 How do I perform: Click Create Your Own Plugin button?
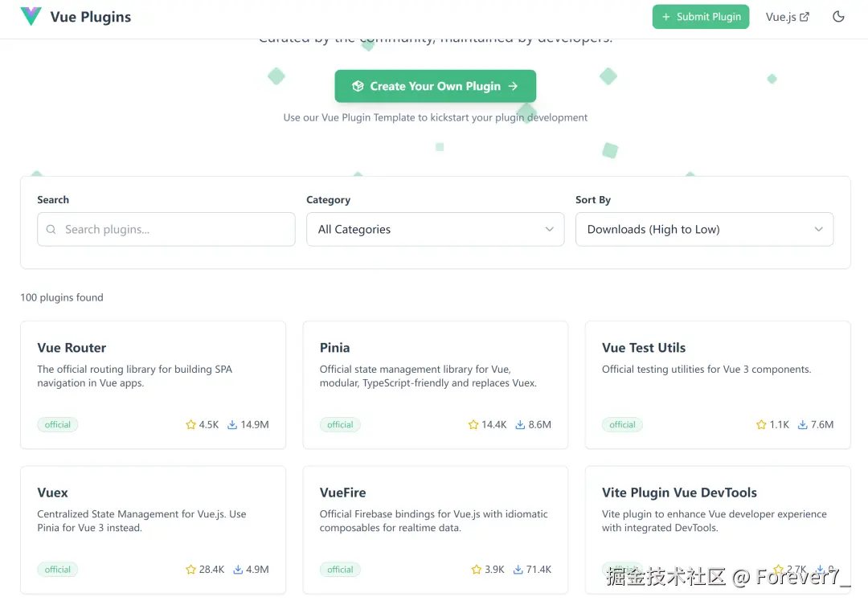435,86
